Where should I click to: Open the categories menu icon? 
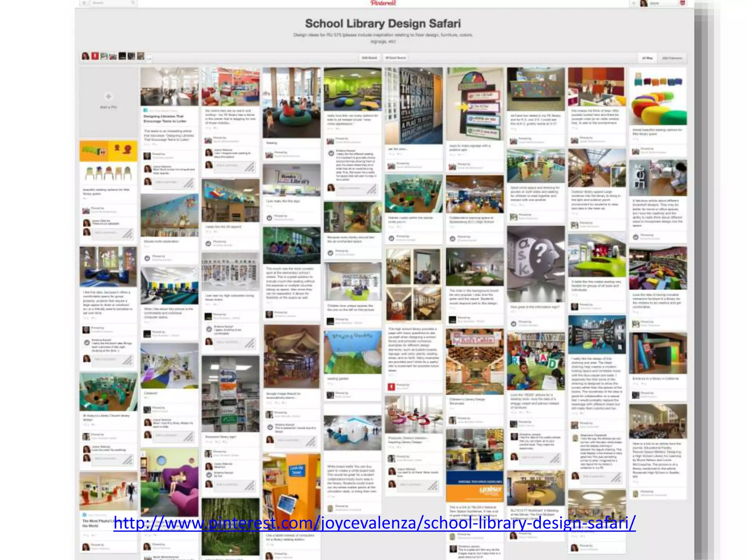[x=84, y=3]
